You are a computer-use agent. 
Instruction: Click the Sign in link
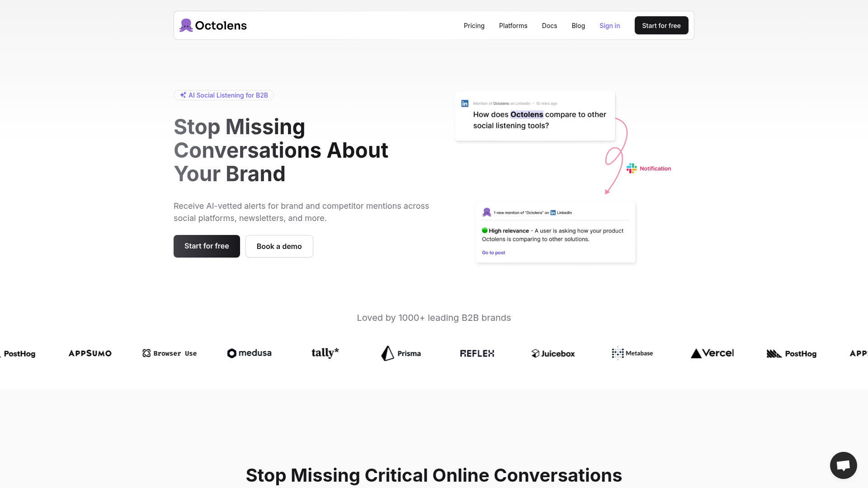(609, 26)
